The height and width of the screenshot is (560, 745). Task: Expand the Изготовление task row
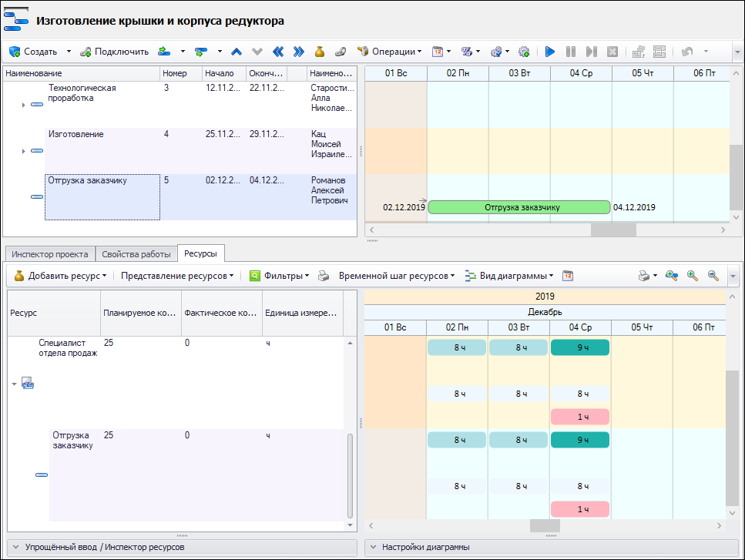click(x=23, y=152)
